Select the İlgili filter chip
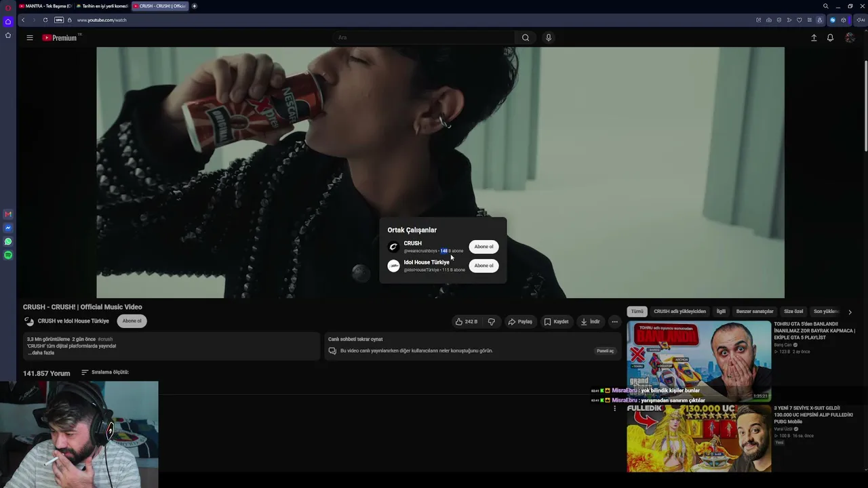Viewport: 868px width, 488px height. (x=721, y=312)
